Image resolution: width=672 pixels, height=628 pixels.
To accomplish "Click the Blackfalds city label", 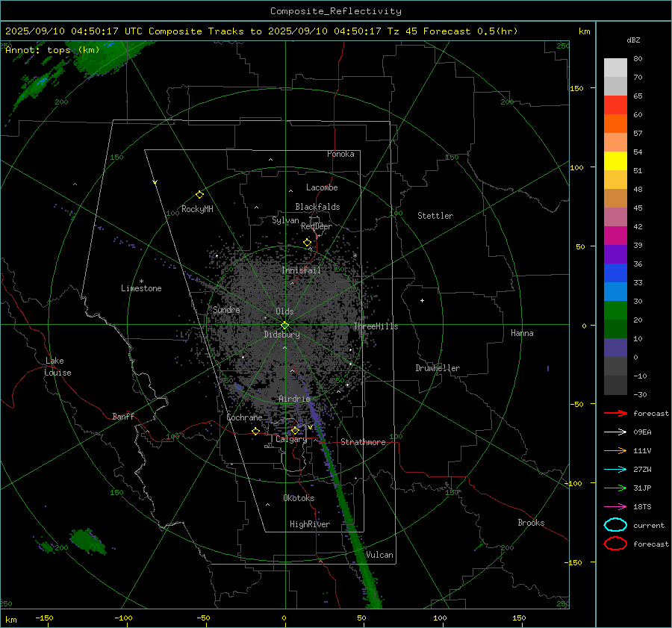I will 317,207.
